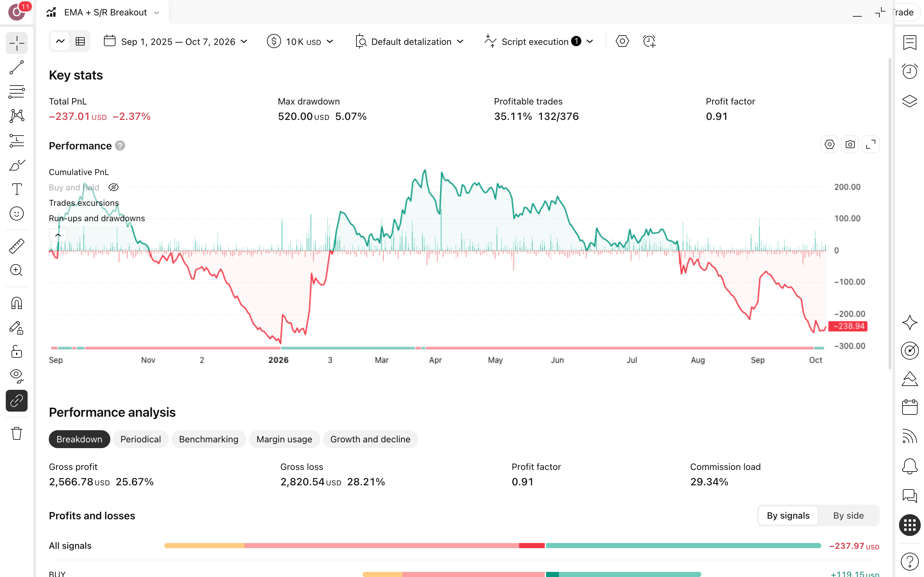Switch Profits and losses to By side
Image resolution: width=924 pixels, height=577 pixels.
[848, 515]
